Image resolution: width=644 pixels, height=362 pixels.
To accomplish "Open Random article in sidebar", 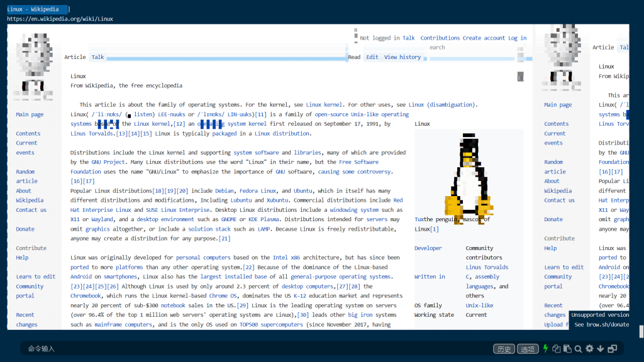I will coord(26,177).
